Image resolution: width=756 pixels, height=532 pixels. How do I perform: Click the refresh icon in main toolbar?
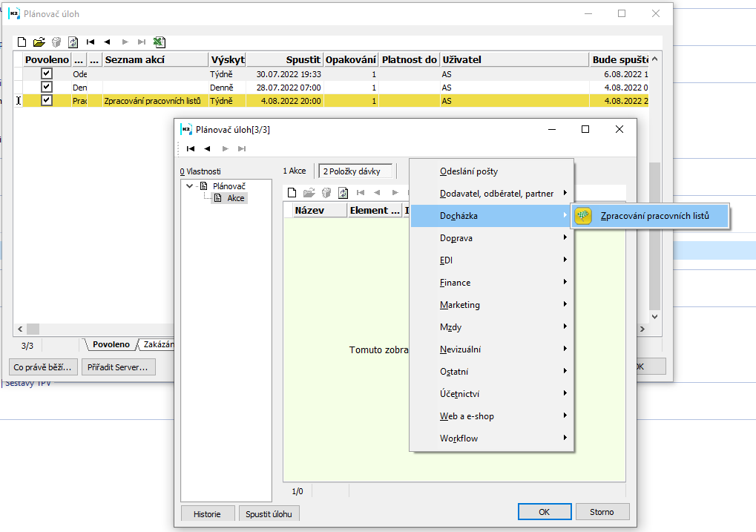click(73, 42)
